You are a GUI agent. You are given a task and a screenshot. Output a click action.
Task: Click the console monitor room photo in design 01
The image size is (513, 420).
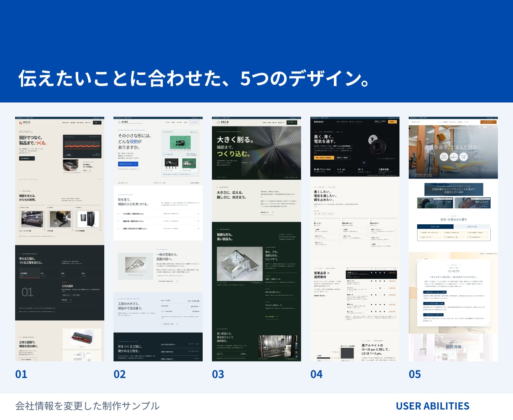(32, 220)
